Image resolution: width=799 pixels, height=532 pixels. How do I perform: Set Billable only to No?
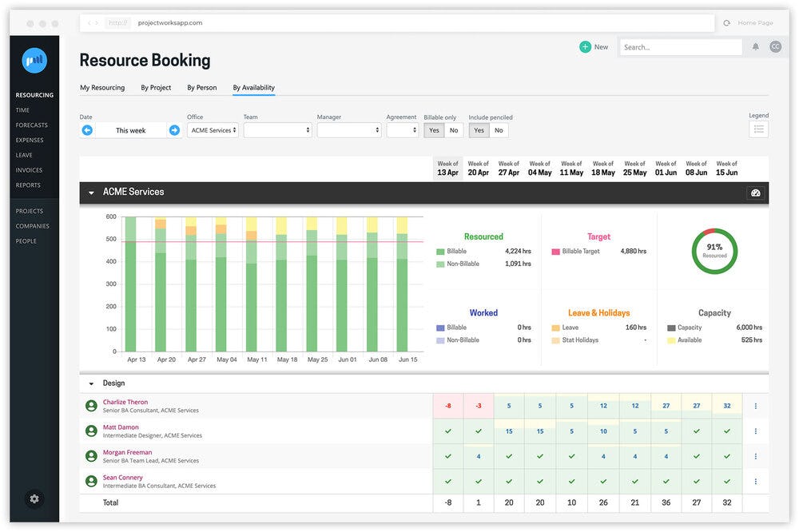452,129
